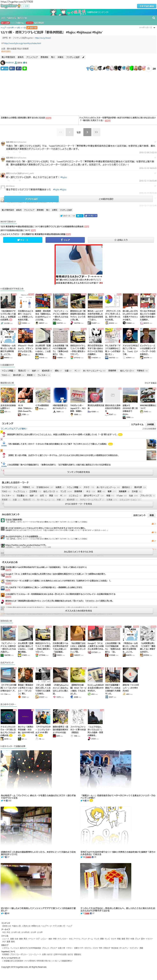Jump to last page double-arrow

[96, 132]
